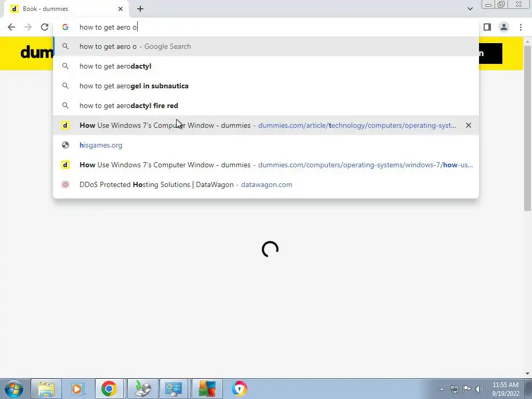Open dummies.com/computers Computer Window history suggestion

[266, 165]
